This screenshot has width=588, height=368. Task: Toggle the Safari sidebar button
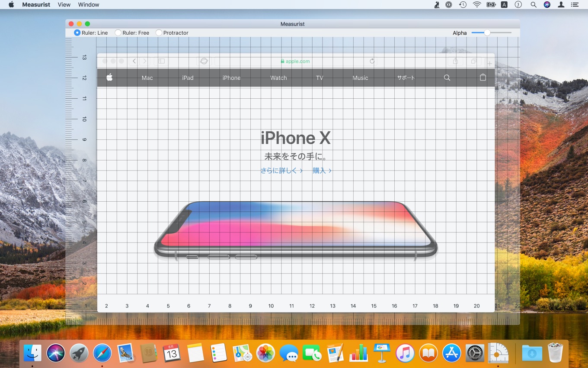(161, 61)
